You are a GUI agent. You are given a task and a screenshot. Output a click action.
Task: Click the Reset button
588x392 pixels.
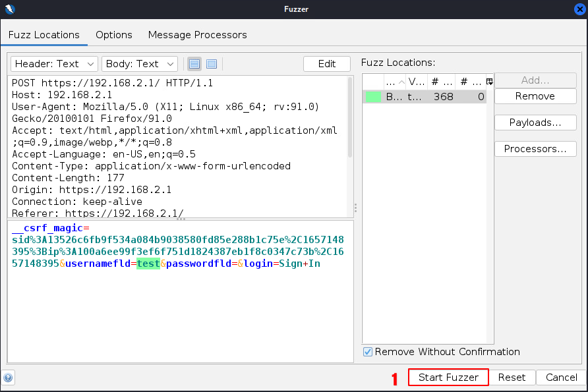(512, 378)
